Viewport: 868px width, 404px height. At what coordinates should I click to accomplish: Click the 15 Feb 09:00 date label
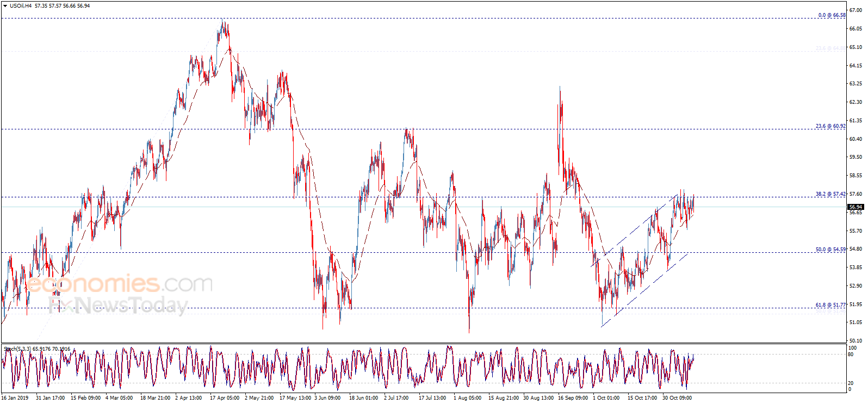click(x=85, y=398)
